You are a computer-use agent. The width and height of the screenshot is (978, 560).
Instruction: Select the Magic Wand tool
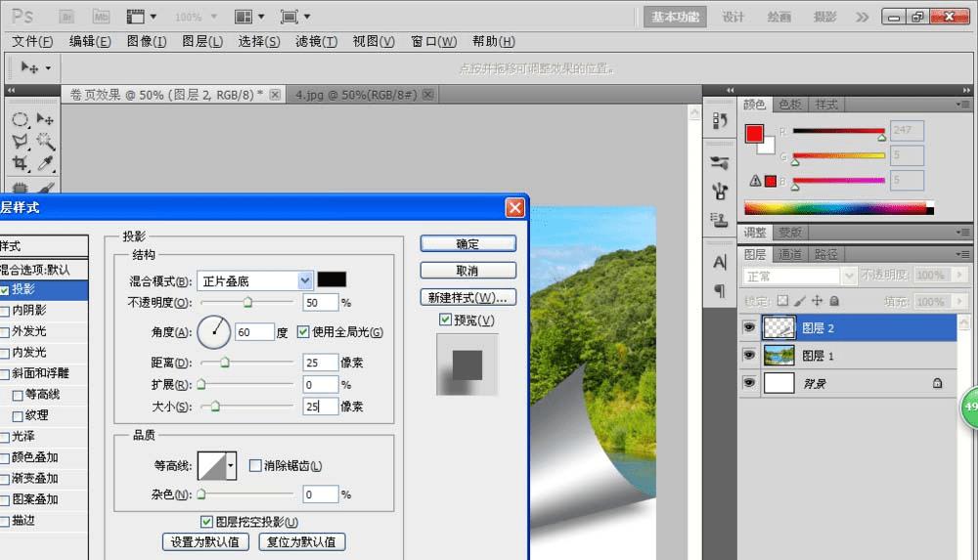[45, 142]
